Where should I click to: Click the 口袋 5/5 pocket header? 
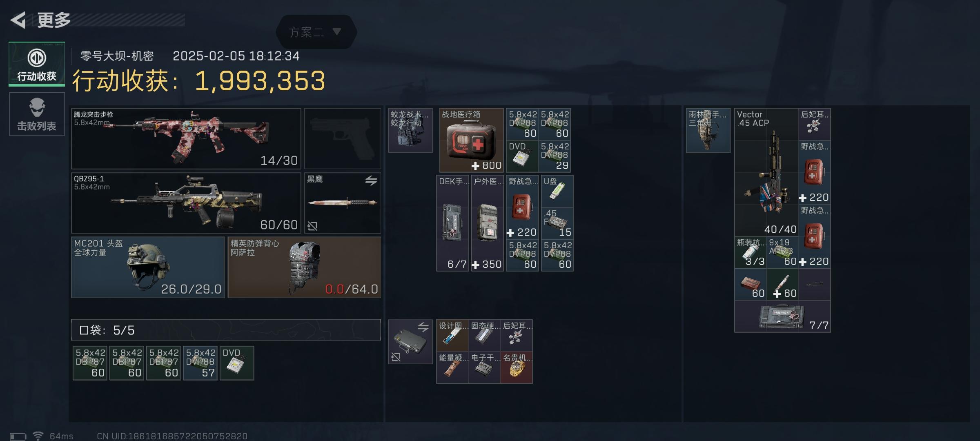[226, 330]
